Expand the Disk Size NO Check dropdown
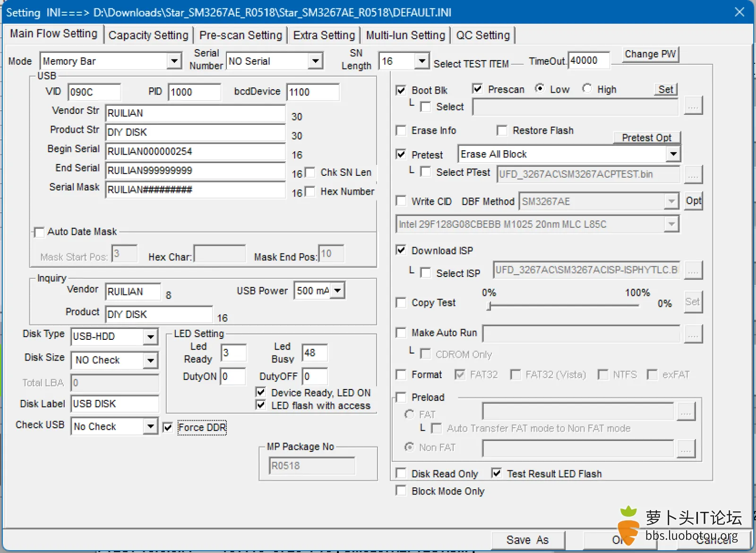Screen dimensions: 756x553 [150, 360]
